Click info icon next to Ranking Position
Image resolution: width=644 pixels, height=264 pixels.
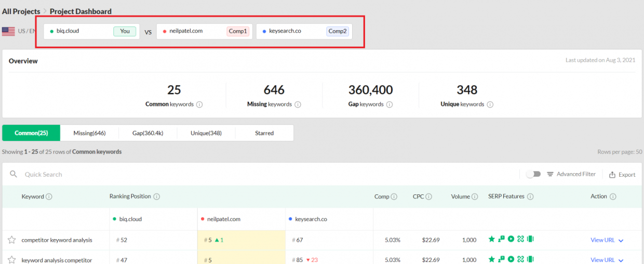(156, 197)
